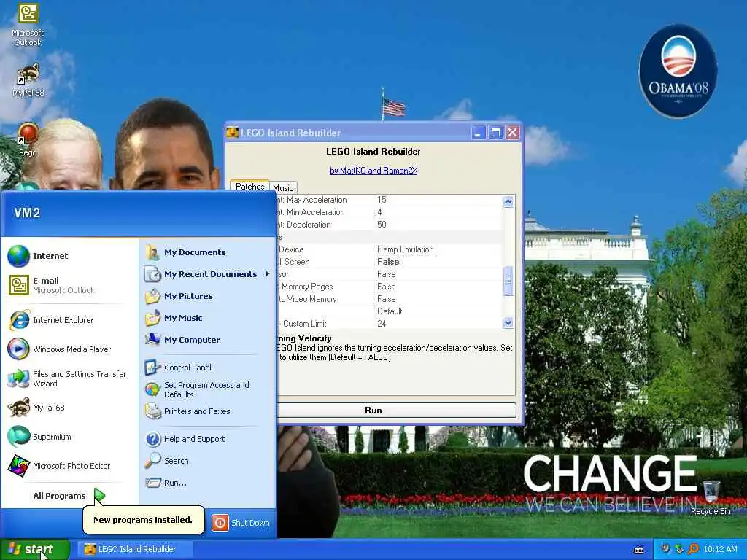
Task: Click the Run button in Rebuilder
Action: [x=373, y=411]
